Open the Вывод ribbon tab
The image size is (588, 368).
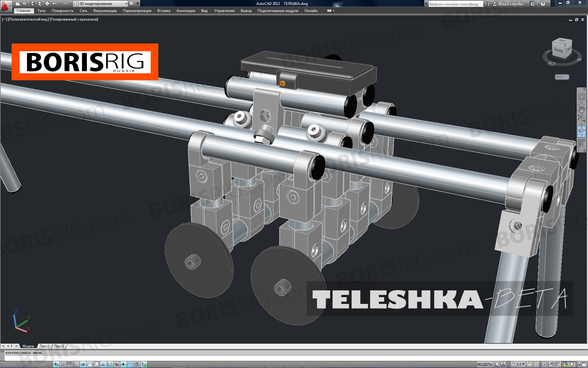tap(246, 11)
